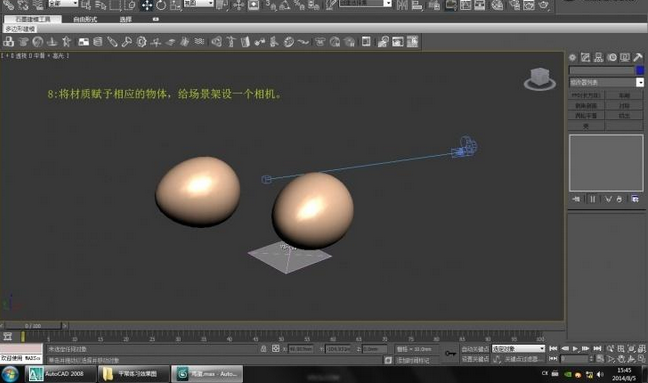Screen dimensions: 648x383
Task: Toggle the 自动关键点 Auto Key button
Action: tap(475, 349)
